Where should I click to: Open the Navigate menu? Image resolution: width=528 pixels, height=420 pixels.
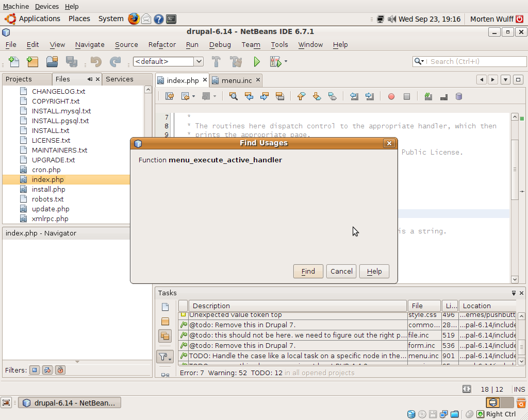pyautogui.click(x=90, y=44)
